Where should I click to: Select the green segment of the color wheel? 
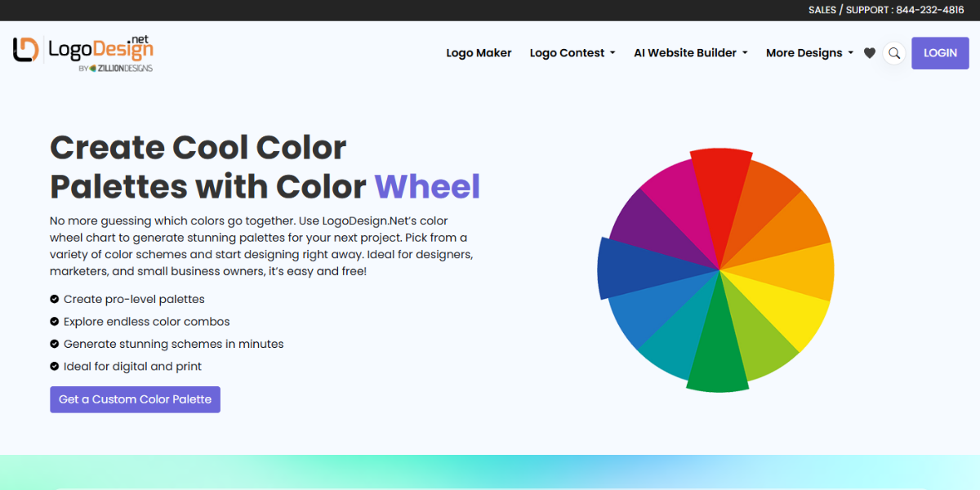click(717, 359)
